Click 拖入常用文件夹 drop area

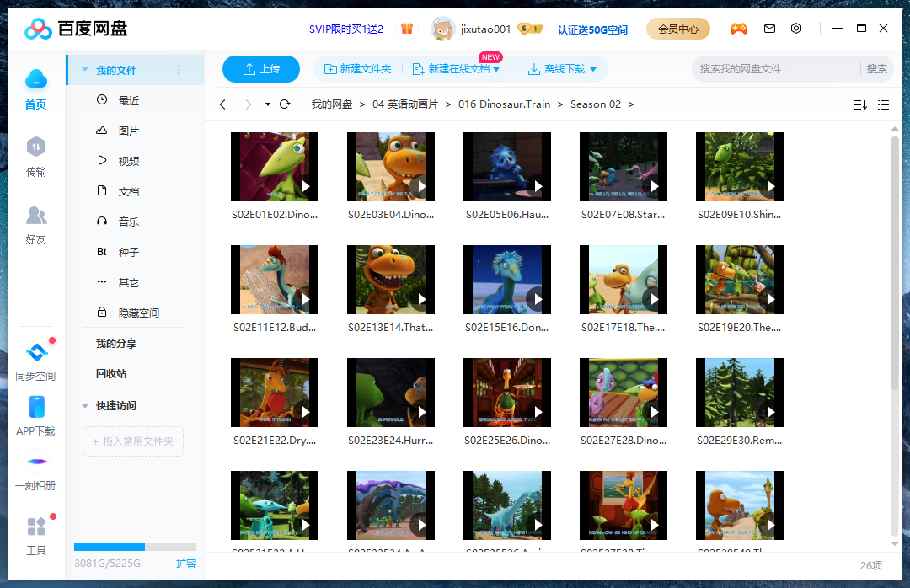133,441
